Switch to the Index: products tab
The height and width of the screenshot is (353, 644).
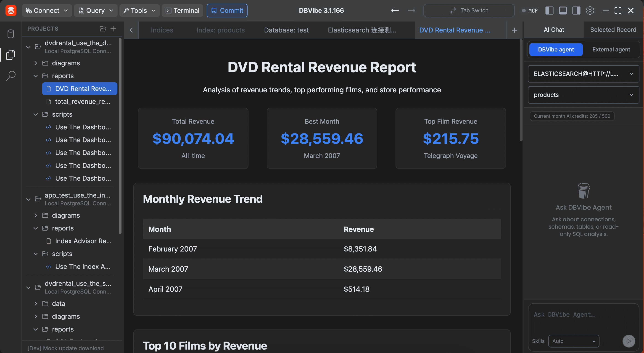pos(221,30)
